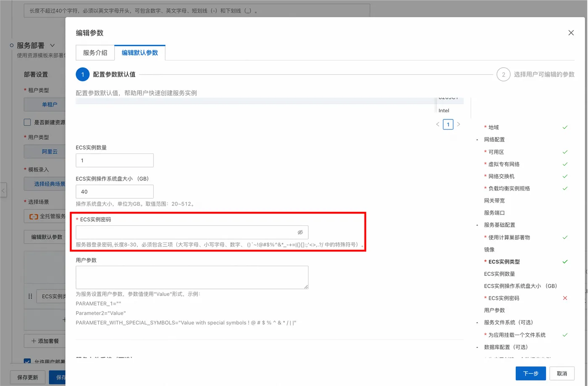Focus the 用户参数 textarea
This screenshot has height=386, width=588.
(x=192, y=277)
